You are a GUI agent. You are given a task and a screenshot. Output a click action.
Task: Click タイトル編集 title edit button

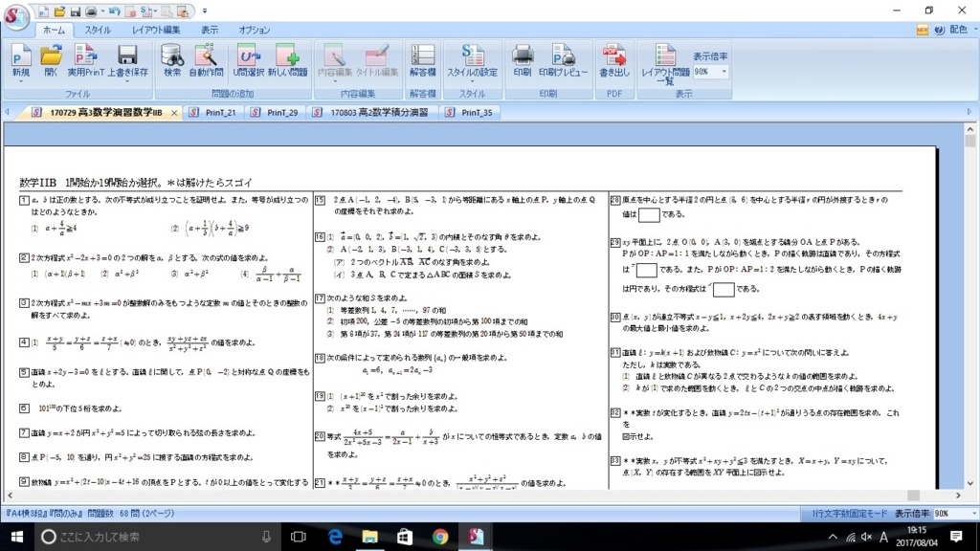377,60
